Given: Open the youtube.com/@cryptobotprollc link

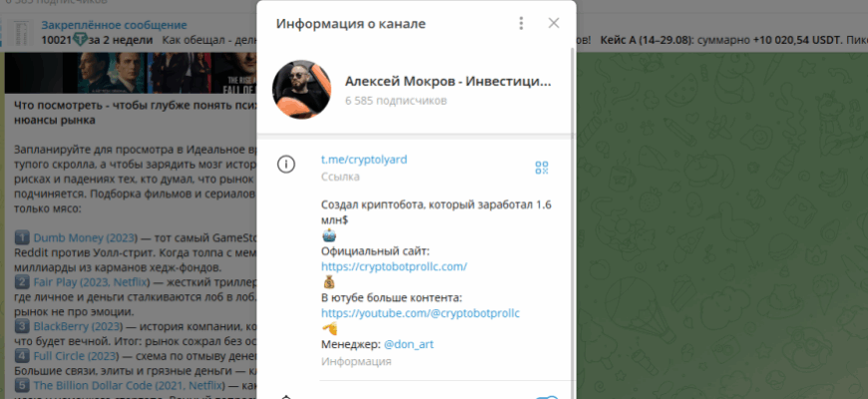Looking at the screenshot, I should tap(421, 313).
